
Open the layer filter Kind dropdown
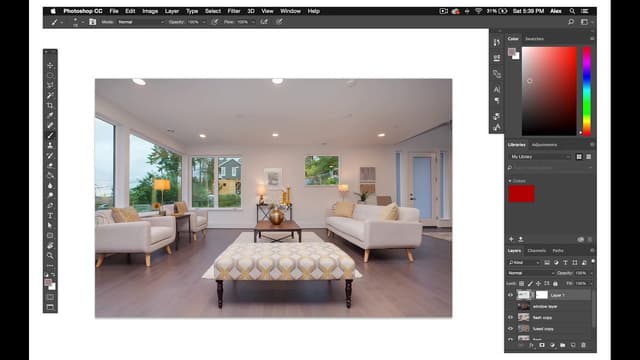pyautogui.click(x=524, y=262)
